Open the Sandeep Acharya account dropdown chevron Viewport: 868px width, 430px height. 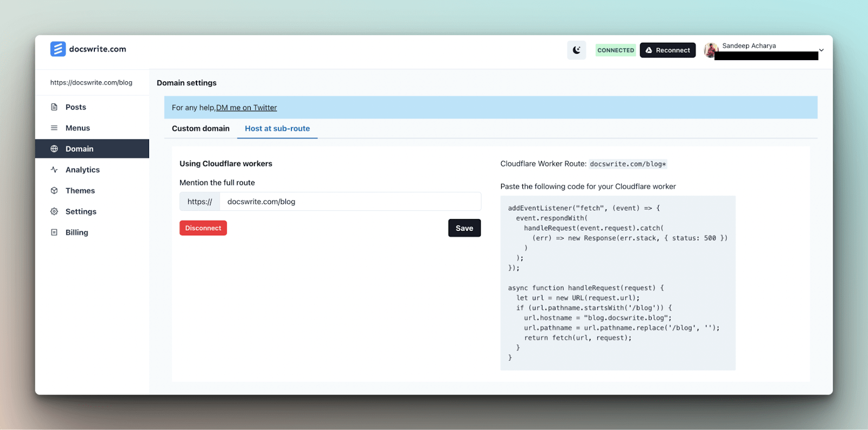(x=821, y=50)
